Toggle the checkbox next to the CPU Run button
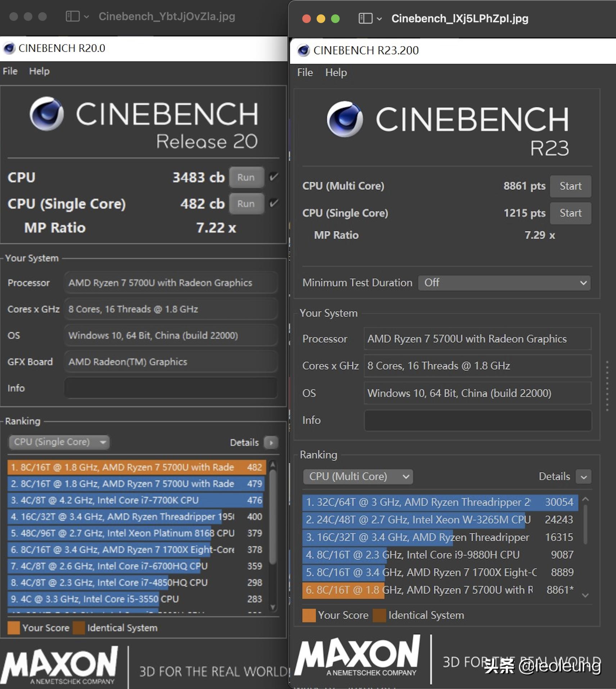Viewport: 616px width, 689px height. click(274, 177)
